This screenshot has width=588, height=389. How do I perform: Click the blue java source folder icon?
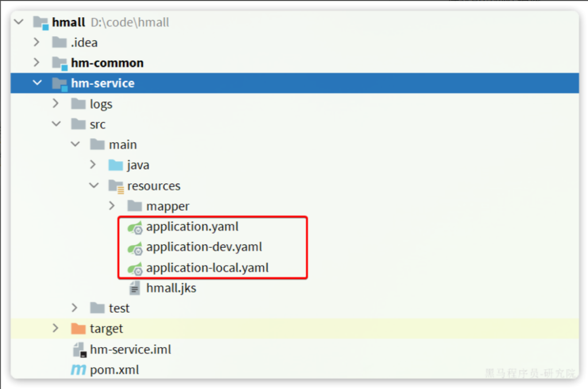(116, 165)
